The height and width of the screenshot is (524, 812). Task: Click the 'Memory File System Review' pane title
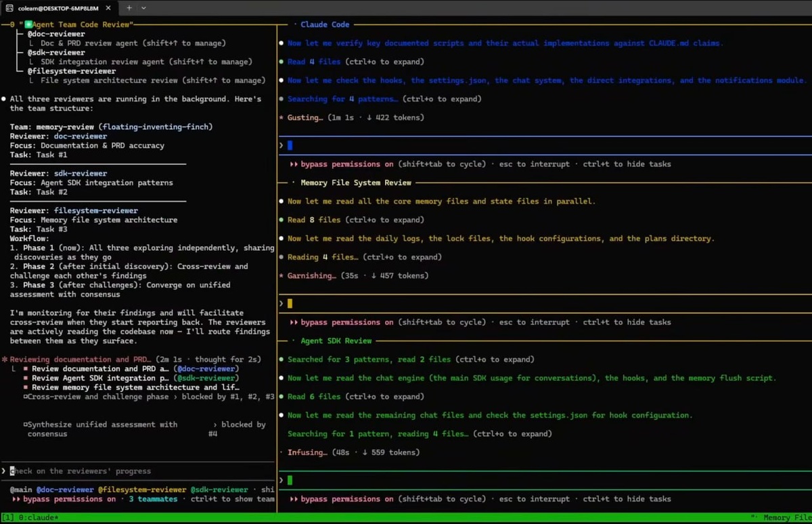[x=356, y=183]
